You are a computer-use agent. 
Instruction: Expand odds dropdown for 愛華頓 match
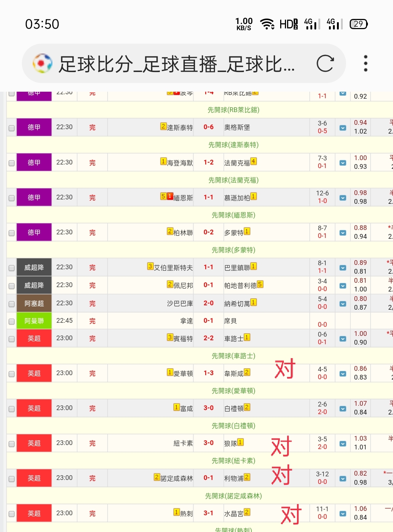pyautogui.click(x=343, y=373)
